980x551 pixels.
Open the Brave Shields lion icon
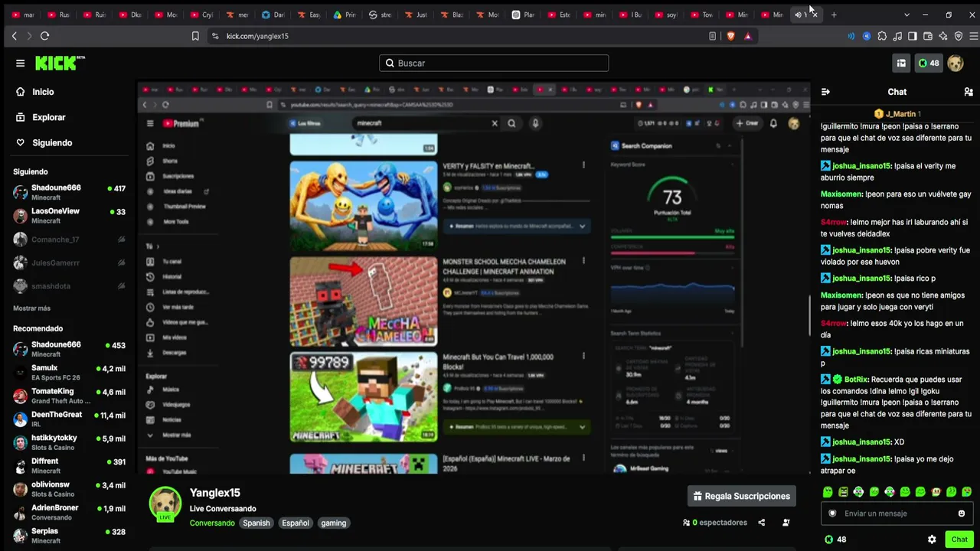(x=730, y=36)
